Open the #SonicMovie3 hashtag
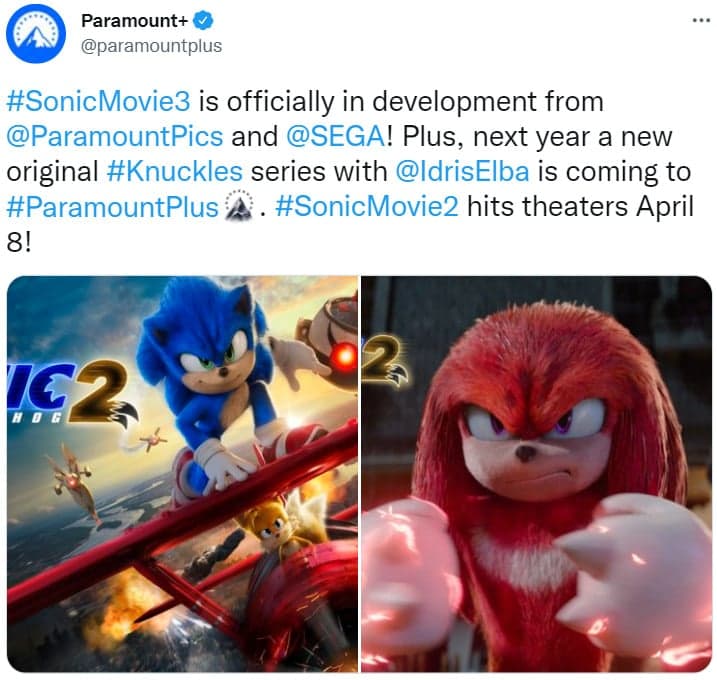This screenshot has height=680, width=717. [x=98, y=101]
